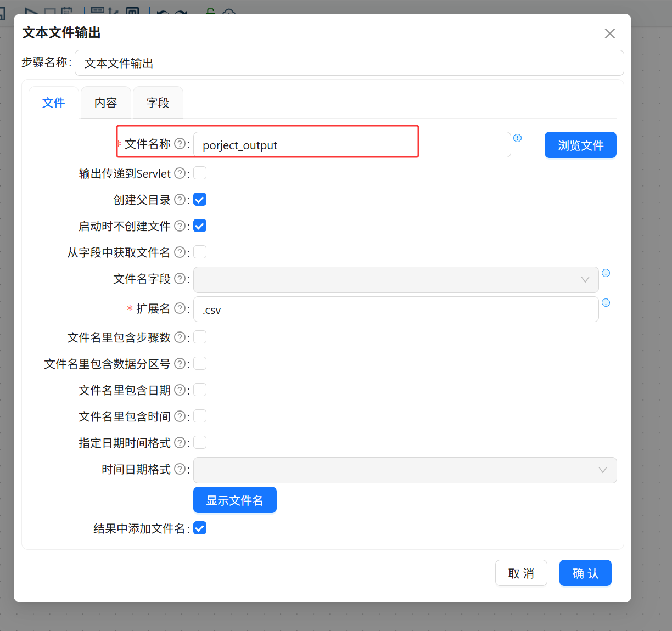Screen dimensions: 672x631
Task: Focus 步骤名称 input field
Action: click(x=349, y=63)
